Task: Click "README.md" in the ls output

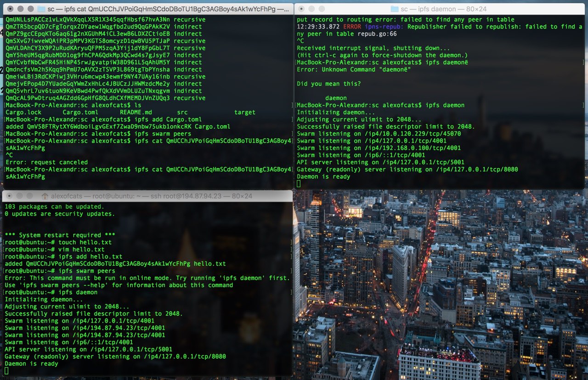Action: (136, 112)
